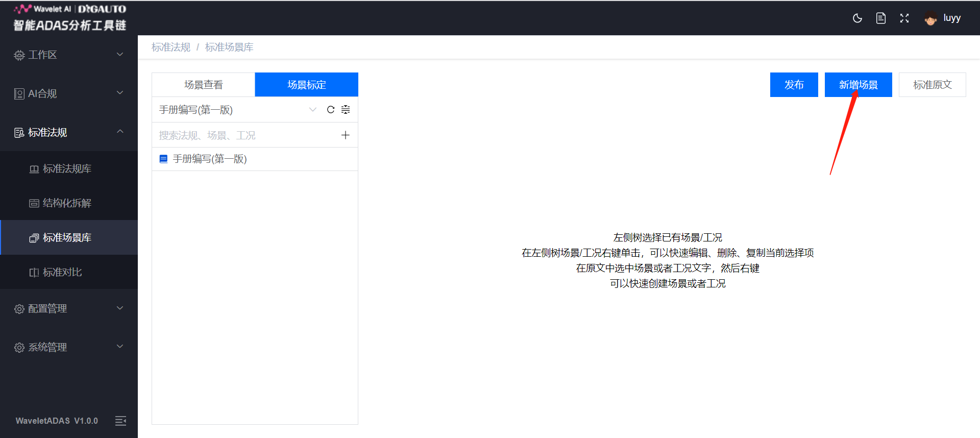Image resolution: width=980 pixels, height=438 pixels.
Task: Enter fullscreen via expand icon
Action: click(x=904, y=18)
